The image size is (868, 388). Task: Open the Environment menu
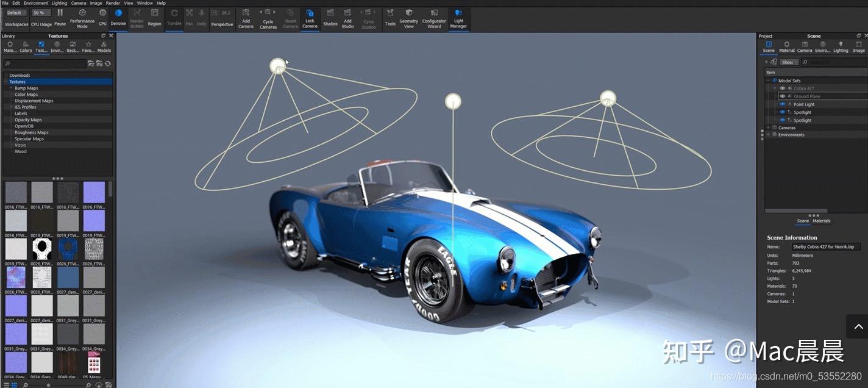pyautogui.click(x=36, y=2)
